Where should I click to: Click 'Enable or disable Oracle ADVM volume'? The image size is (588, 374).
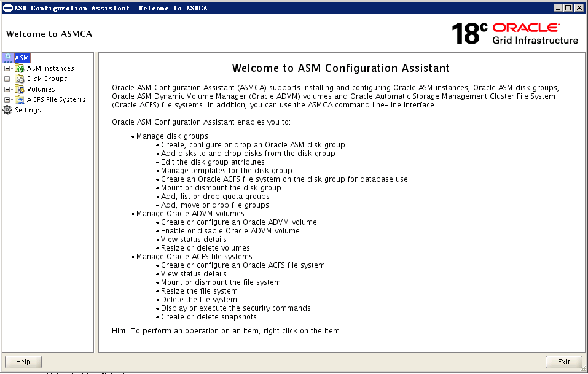[230, 231]
